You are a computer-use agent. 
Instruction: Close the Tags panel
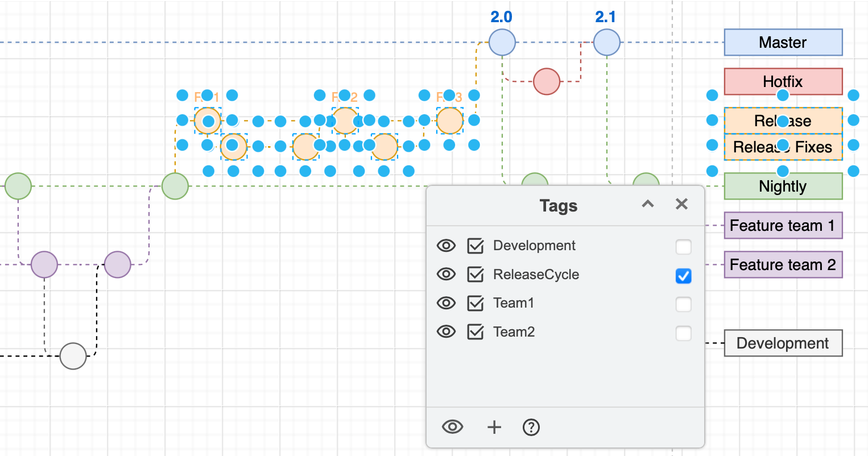681,204
